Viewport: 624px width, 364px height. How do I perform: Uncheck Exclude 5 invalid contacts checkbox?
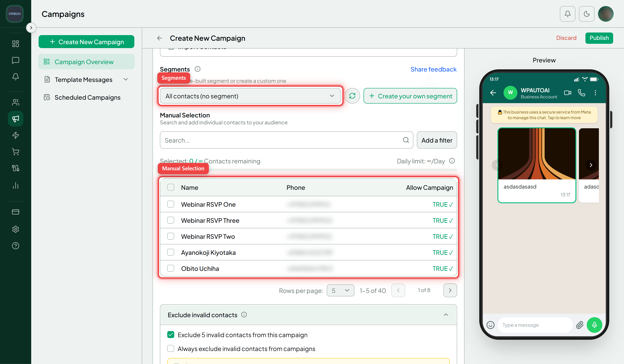tap(171, 335)
